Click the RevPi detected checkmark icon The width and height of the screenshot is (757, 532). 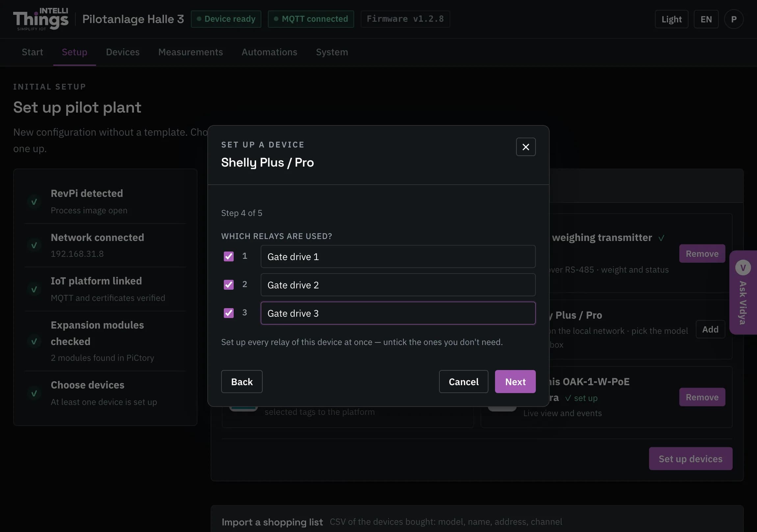coord(34,201)
